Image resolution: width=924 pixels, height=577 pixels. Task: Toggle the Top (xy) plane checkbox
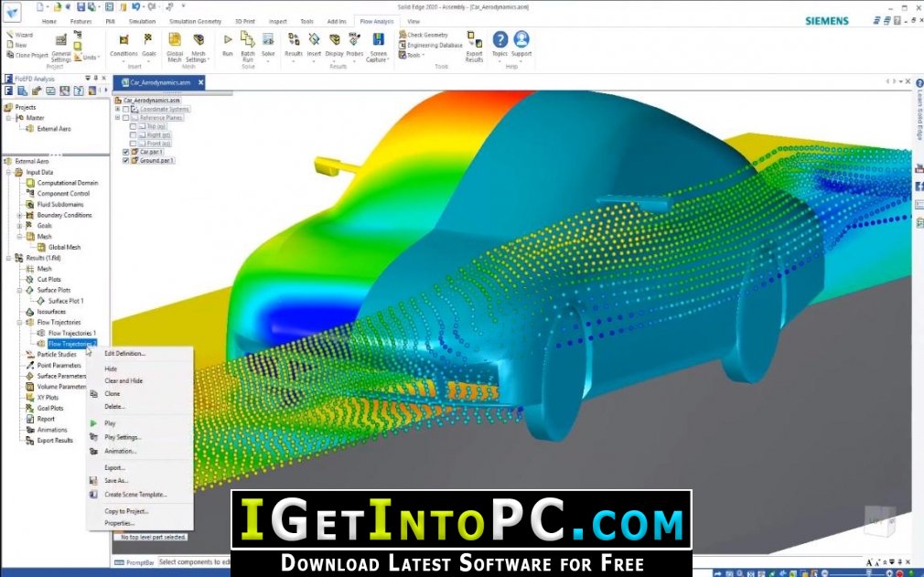[133, 126]
